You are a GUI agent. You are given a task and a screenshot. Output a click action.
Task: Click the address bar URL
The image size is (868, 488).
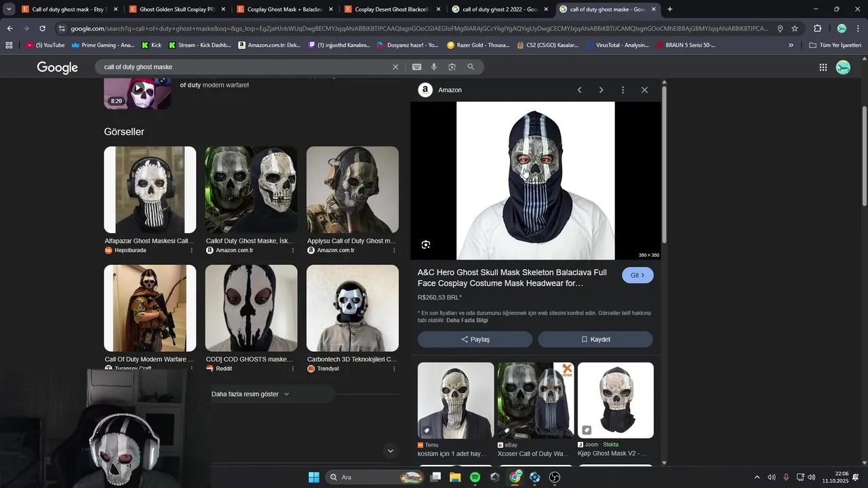pos(419,28)
